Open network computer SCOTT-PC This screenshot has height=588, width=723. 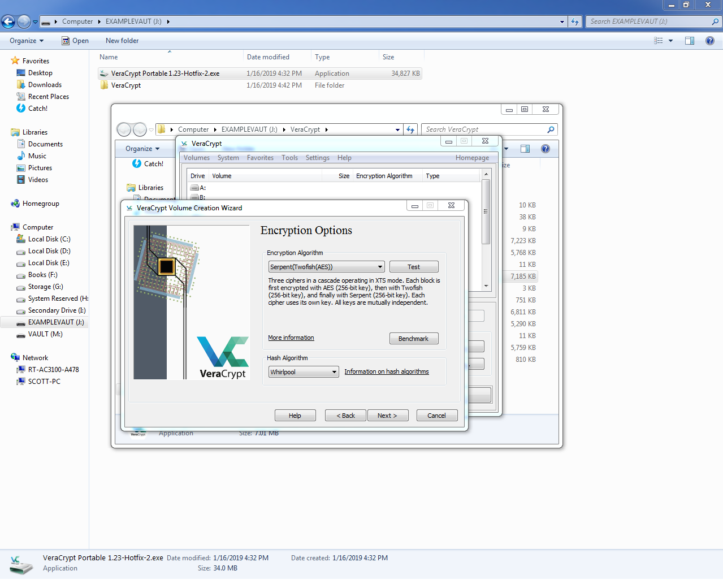38,382
